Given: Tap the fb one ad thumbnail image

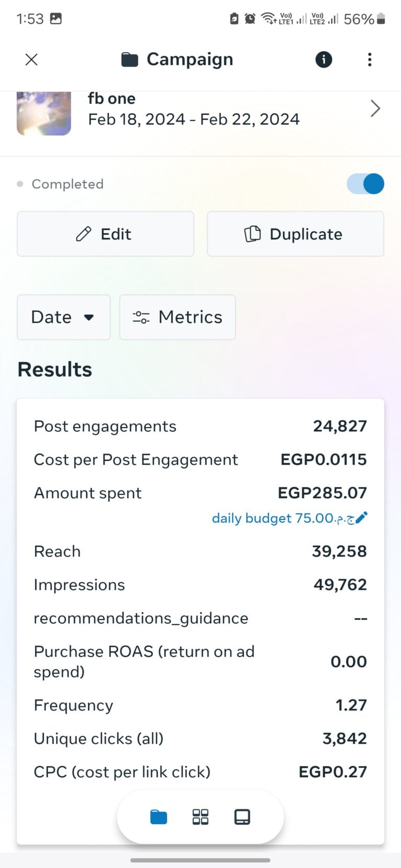Looking at the screenshot, I should point(44,113).
